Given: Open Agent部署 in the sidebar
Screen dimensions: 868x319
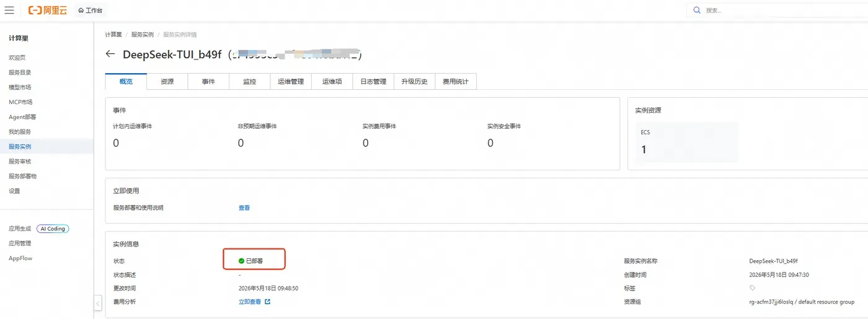Looking at the screenshot, I should click(x=22, y=117).
